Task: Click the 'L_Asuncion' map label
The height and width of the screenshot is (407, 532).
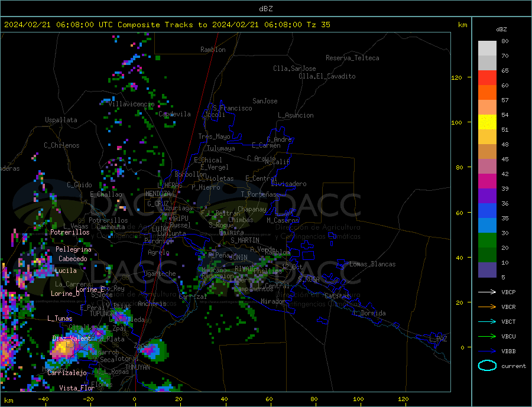Action: (x=296, y=115)
